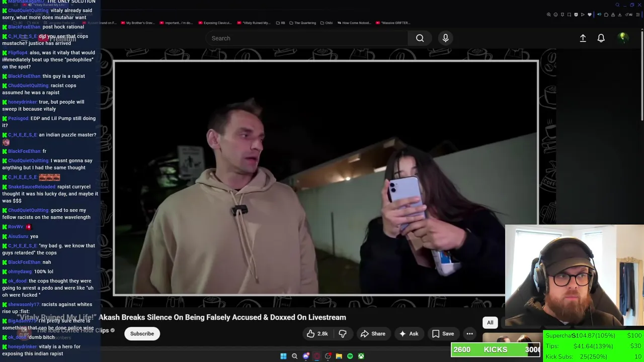This screenshot has width=644, height=362.
Task: Open the downloads arrow icon
Action: click(x=620, y=15)
